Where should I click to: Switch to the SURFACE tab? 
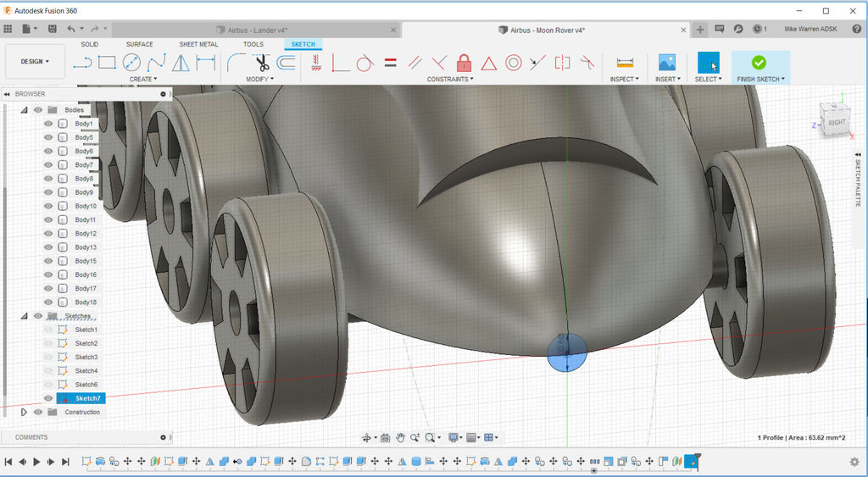click(140, 44)
